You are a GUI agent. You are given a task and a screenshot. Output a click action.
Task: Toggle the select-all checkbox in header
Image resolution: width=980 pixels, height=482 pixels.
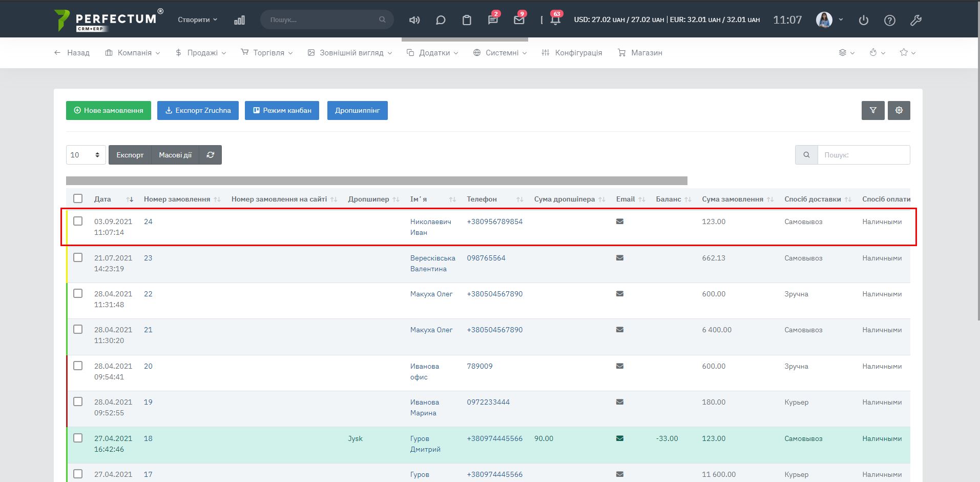[78, 198]
